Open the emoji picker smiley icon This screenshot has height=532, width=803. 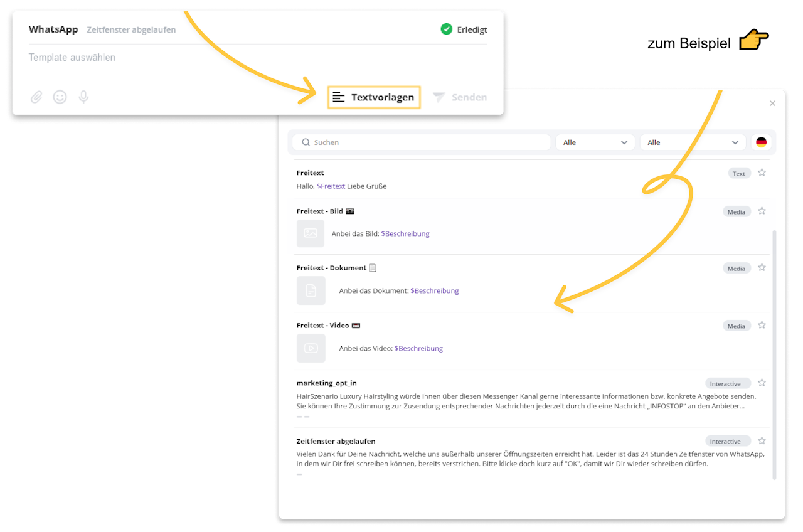click(x=60, y=97)
